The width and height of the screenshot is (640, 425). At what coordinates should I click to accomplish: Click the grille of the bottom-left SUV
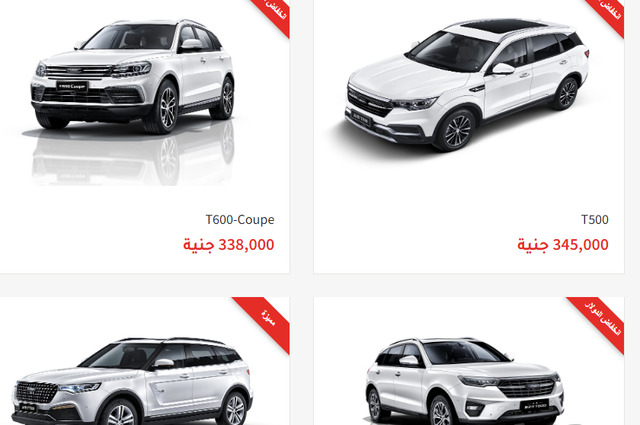(36, 392)
